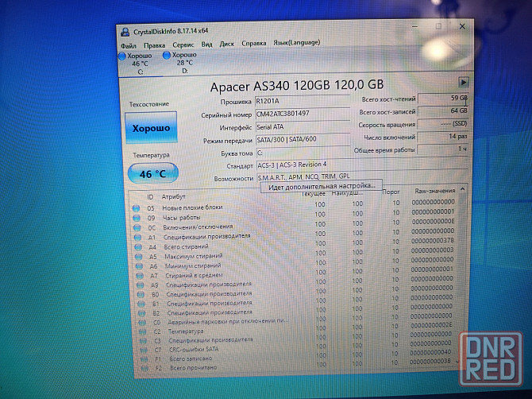The width and height of the screenshot is (532, 399).
Task: Click the Прошивка field R1201A
Action: (x=302, y=101)
